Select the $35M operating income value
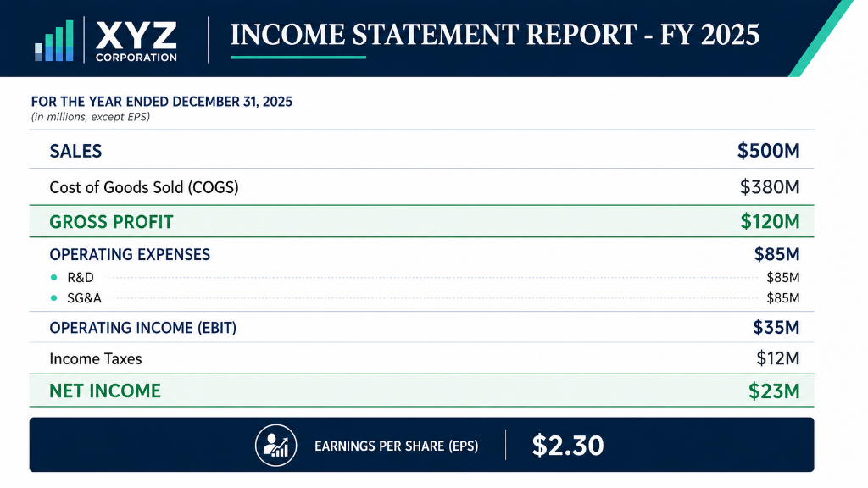Image resolution: width=868 pixels, height=488 pixels. (776, 328)
